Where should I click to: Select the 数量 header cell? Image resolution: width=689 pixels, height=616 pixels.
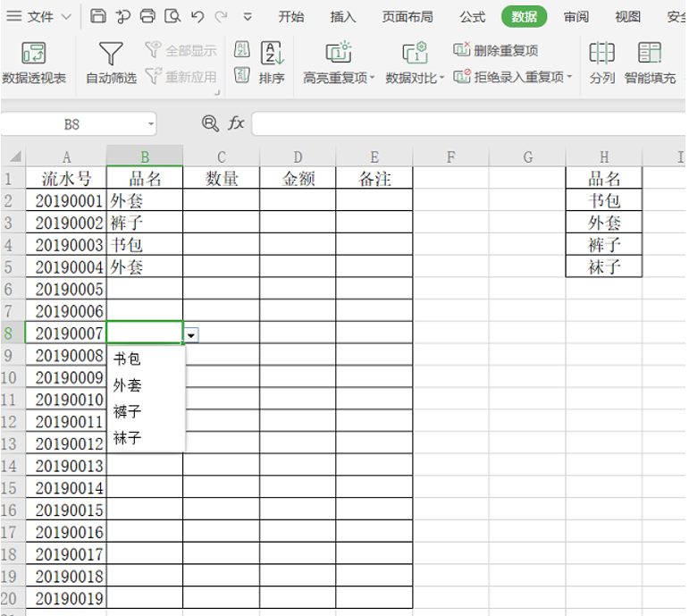click(x=222, y=179)
